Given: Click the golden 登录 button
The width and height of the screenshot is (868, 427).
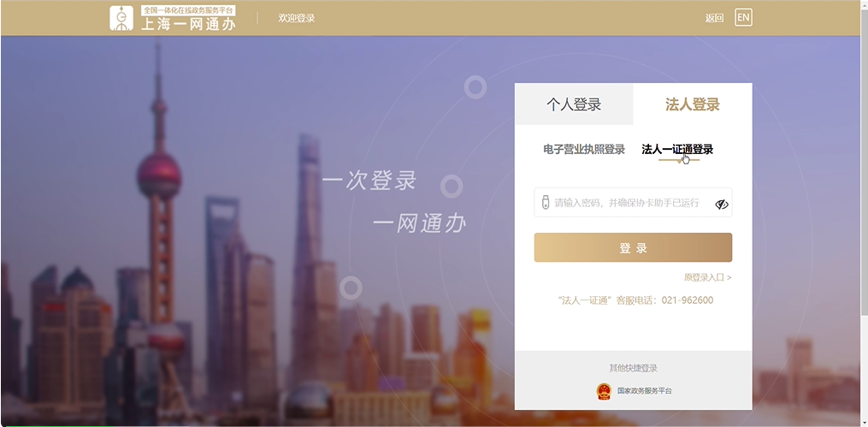Looking at the screenshot, I should click(633, 247).
